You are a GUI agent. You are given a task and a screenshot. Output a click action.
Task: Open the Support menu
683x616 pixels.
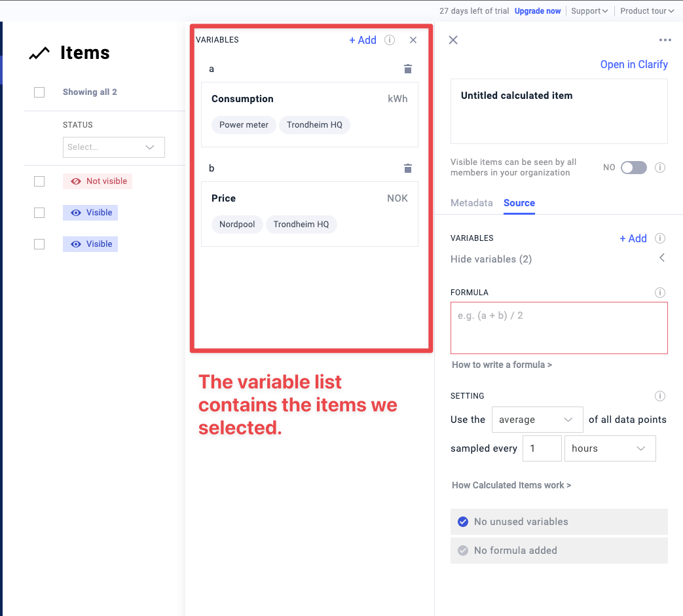click(x=589, y=11)
